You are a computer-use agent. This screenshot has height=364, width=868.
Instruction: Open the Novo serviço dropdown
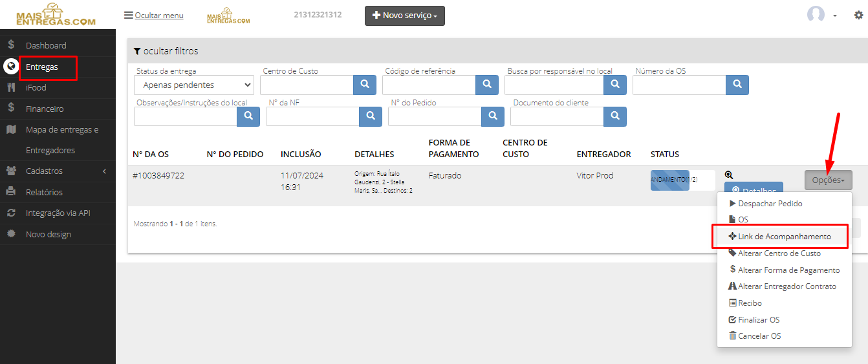tap(405, 16)
